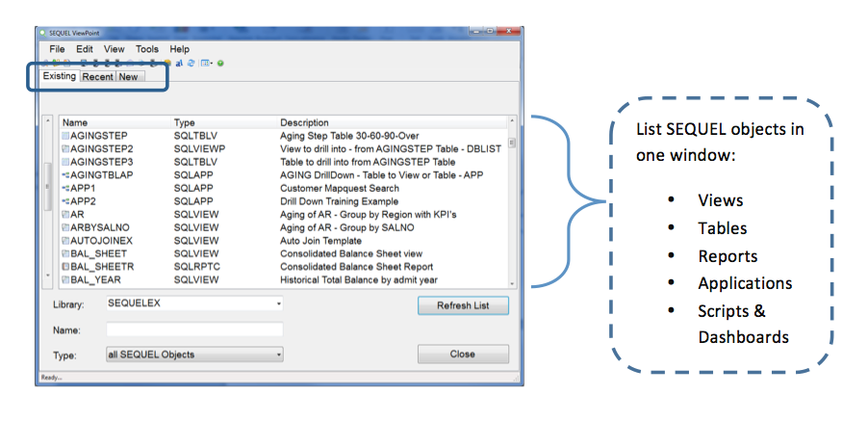868x421 pixels.
Task: Click the 'Ready...' status bar text
Action: tap(51, 379)
